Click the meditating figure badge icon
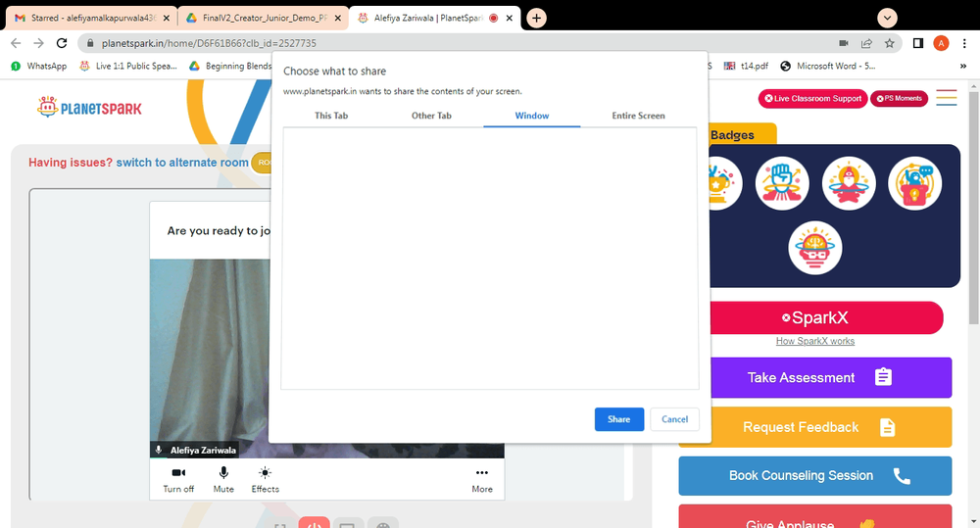This screenshot has width=980, height=528. [849, 183]
